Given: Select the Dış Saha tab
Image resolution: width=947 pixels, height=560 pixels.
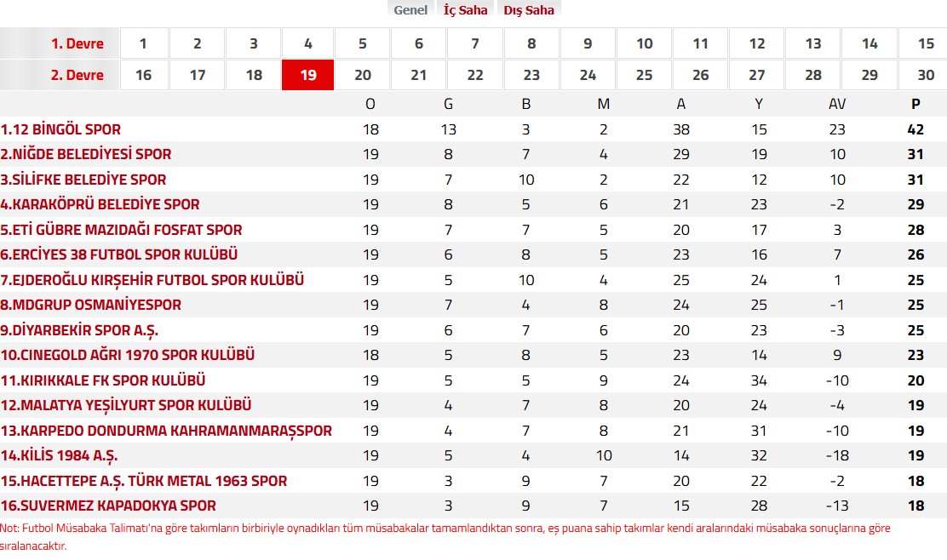Looking at the screenshot, I should click(528, 10).
